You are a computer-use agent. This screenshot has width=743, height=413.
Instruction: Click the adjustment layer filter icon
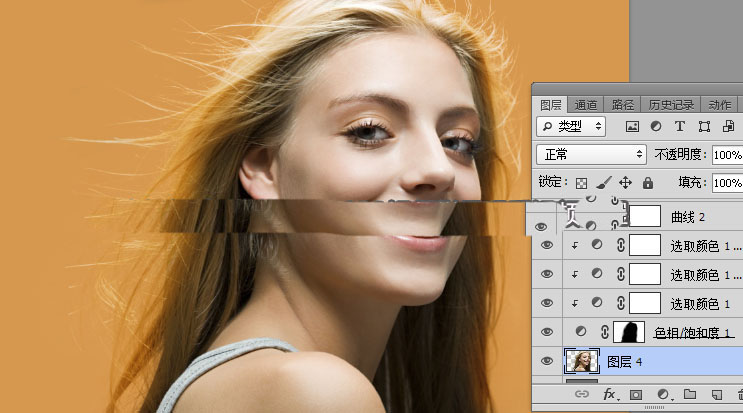[656, 127]
